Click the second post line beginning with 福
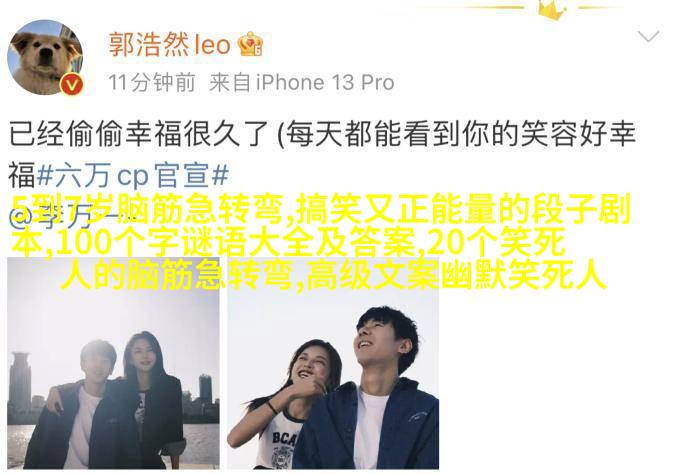The image size is (680, 475). [x=118, y=175]
